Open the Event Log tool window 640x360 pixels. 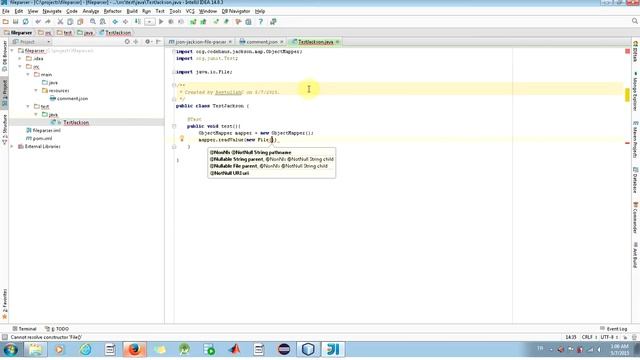coord(613,329)
